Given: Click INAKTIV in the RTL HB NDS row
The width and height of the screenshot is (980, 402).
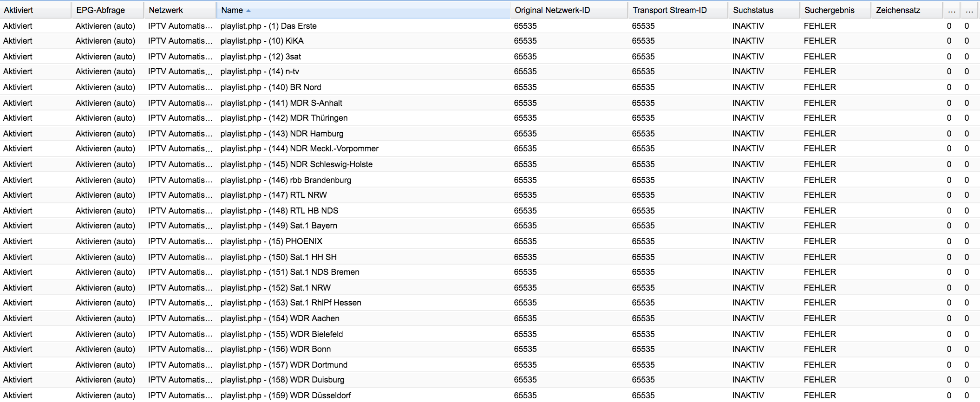Looking at the screenshot, I should (748, 211).
